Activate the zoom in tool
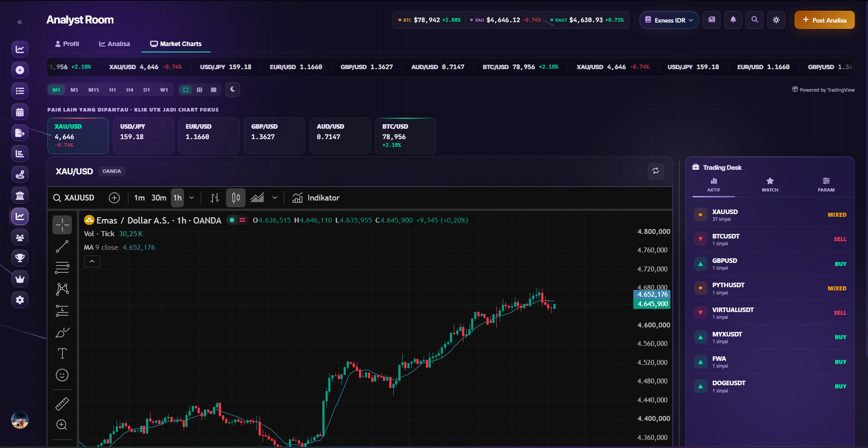This screenshot has height=448, width=868. coord(62,425)
